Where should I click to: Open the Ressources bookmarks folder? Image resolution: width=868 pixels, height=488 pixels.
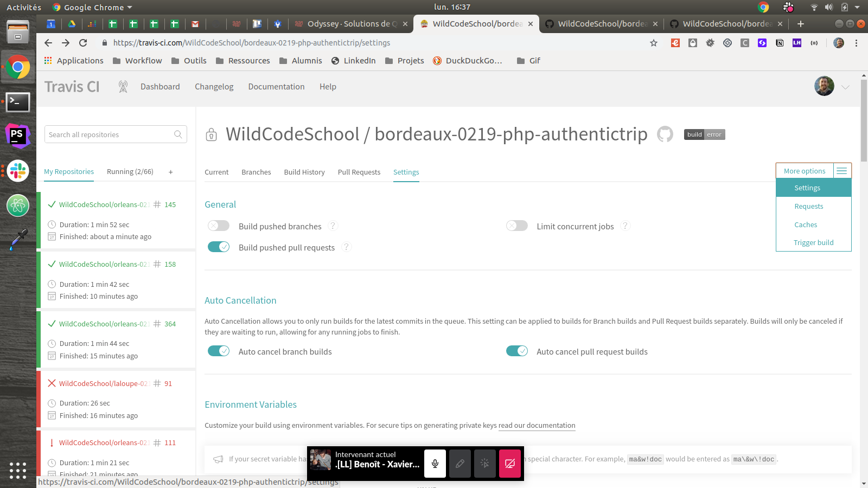tap(242, 61)
